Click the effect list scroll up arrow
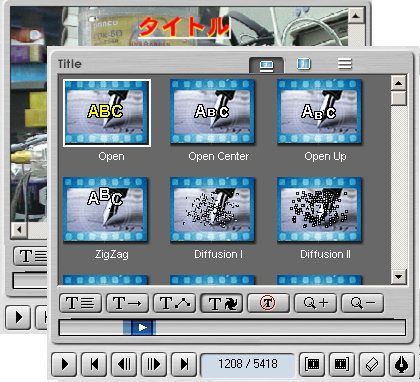420x382 pixels. (x=399, y=83)
